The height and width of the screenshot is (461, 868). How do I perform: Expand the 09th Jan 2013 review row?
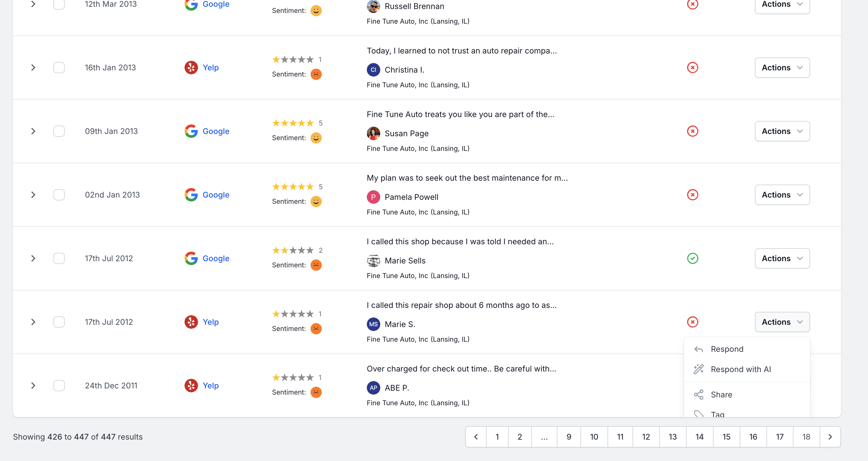click(x=33, y=131)
